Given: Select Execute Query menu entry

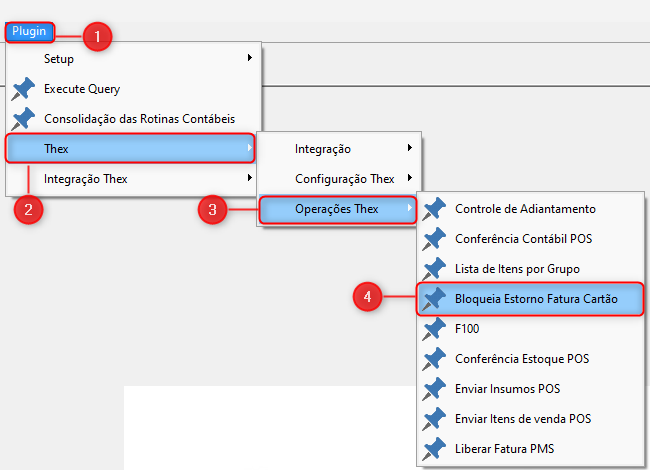Looking at the screenshot, I should (x=82, y=90).
